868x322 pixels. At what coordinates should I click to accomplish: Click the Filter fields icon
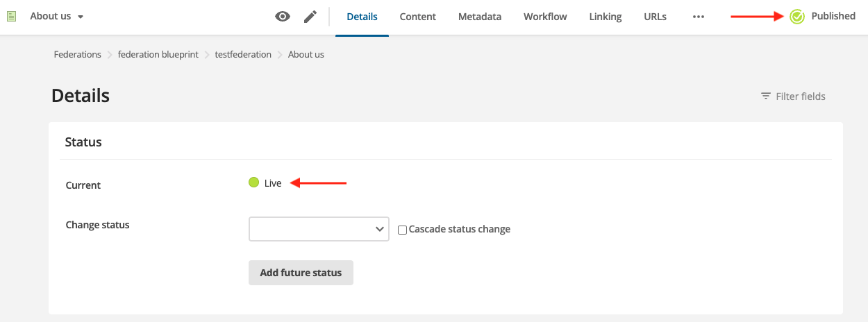(766, 96)
